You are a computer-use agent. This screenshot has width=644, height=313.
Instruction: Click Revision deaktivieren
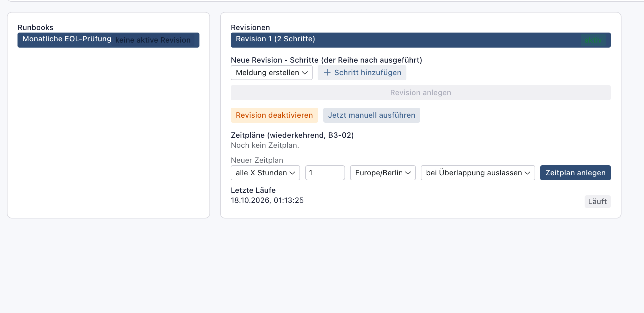[x=274, y=115]
